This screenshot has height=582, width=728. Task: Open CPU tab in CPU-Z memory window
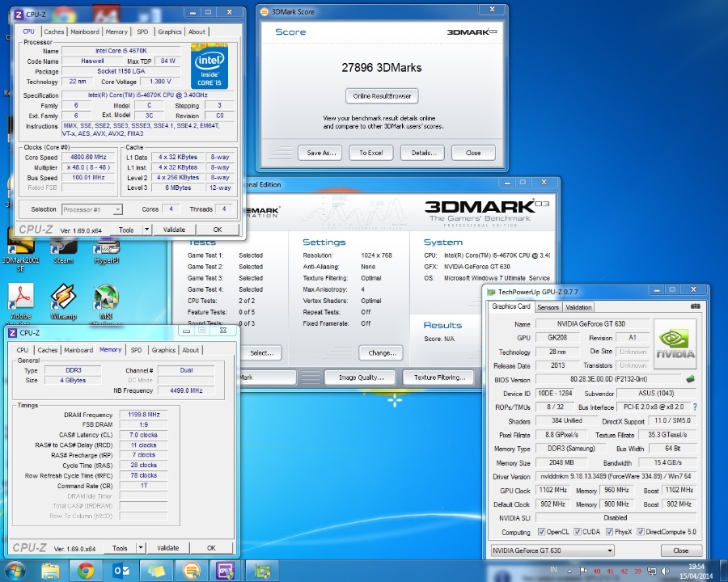coord(23,350)
